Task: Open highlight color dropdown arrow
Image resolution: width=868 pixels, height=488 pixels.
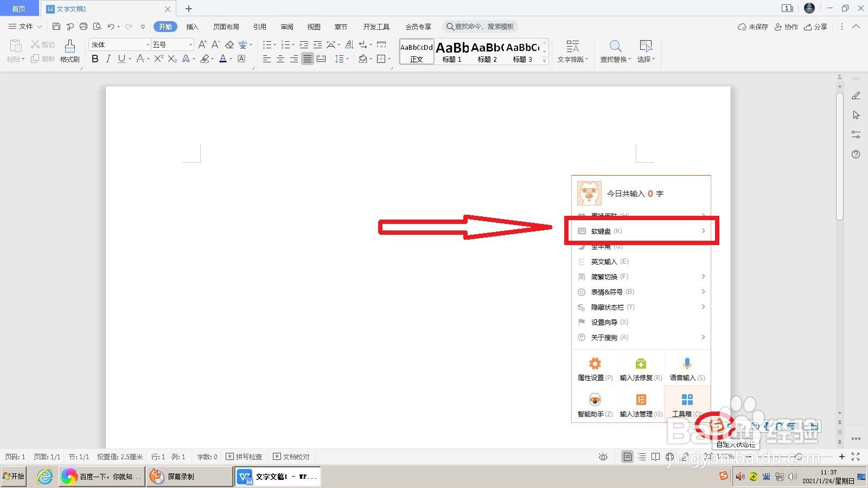Action: [212, 59]
